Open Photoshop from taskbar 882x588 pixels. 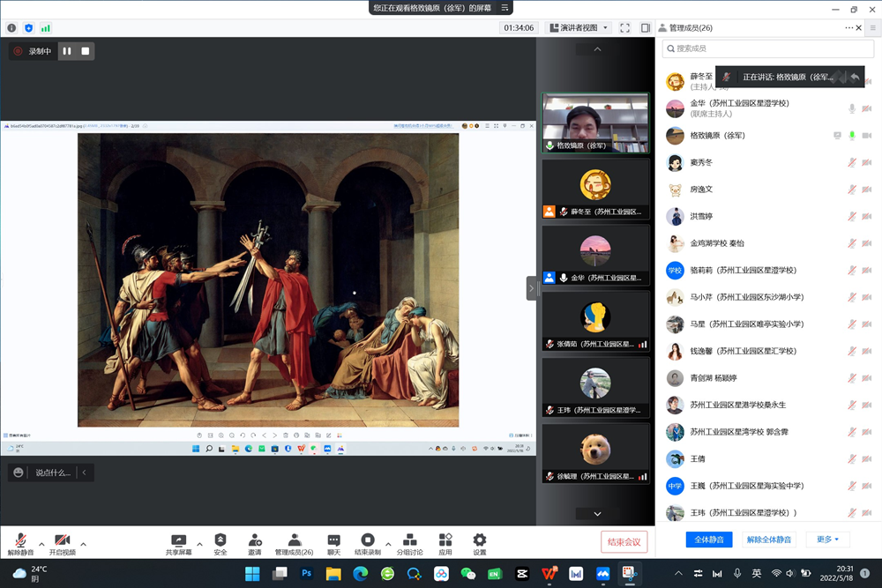click(x=307, y=573)
